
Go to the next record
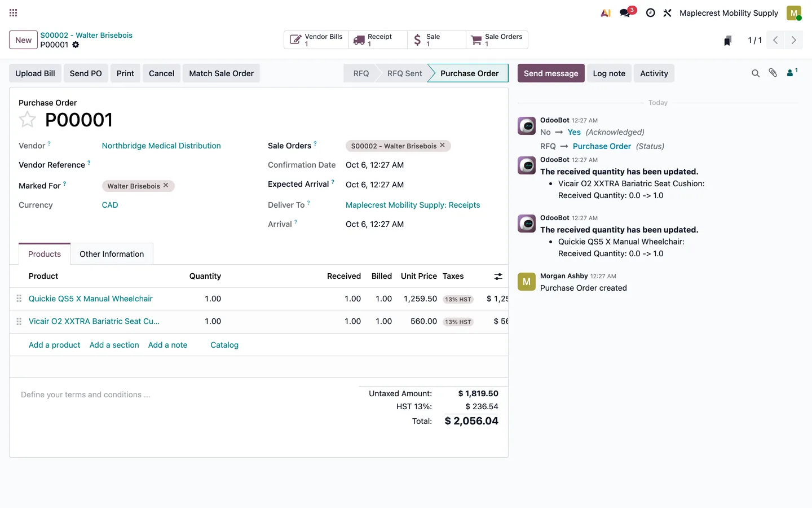pos(794,40)
